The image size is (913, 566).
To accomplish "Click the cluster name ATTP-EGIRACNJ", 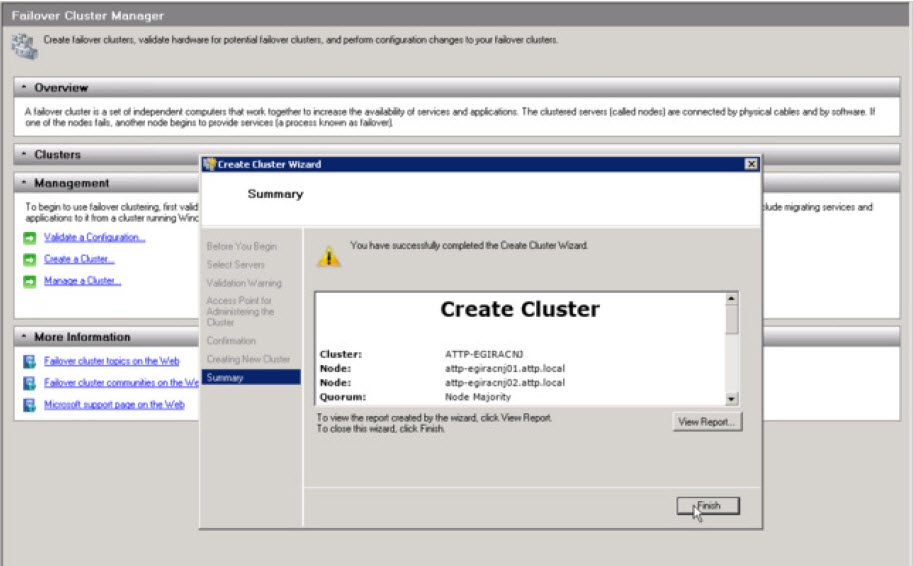I will pyautogui.click(x=484, y=354).
